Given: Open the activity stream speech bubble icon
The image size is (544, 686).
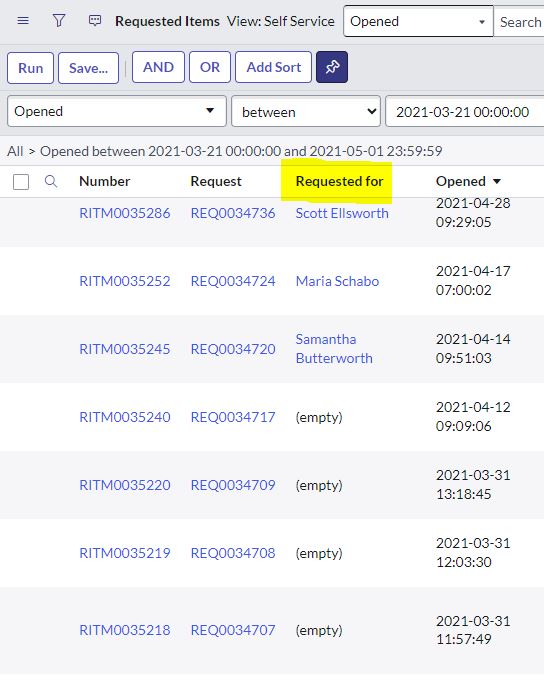Looking at the screenshot, I should 95,21.
